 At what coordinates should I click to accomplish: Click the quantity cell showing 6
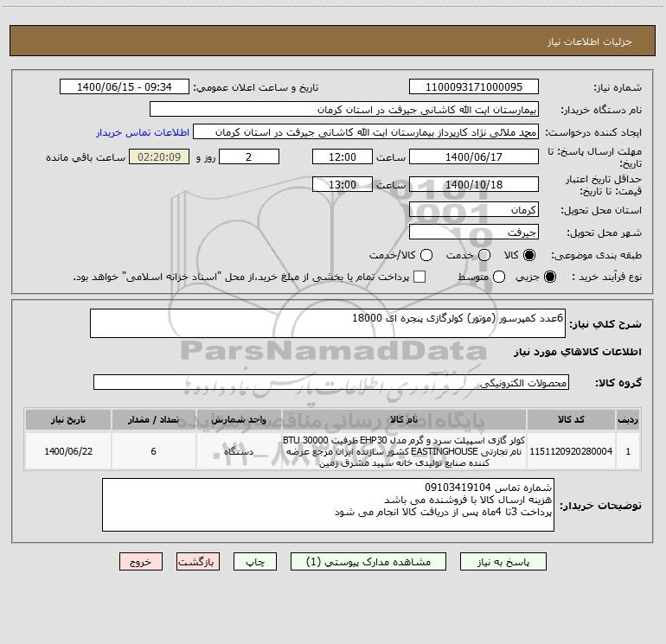click(x=153, y=451)
